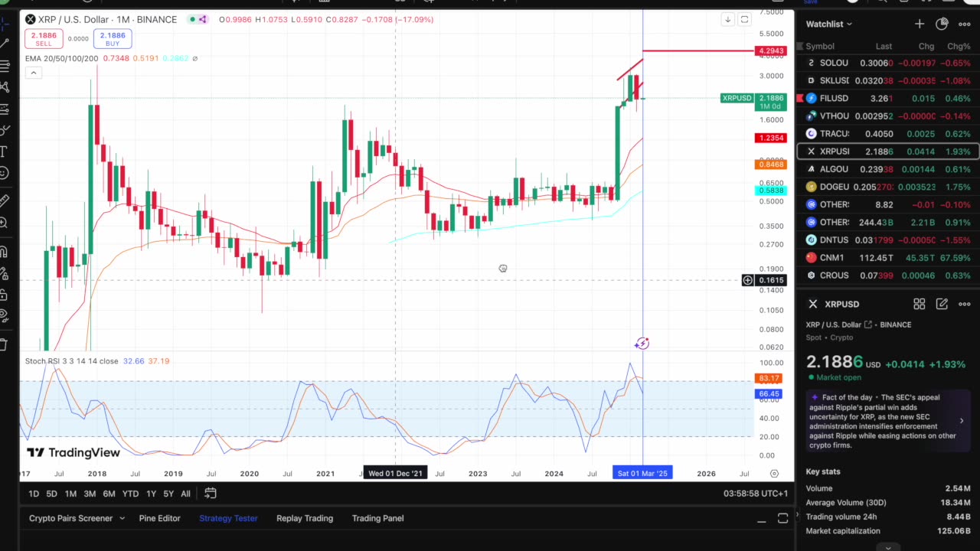Open the Replay Trading tab
980x551 pixels.
pyautogui.click(x=305, y=518)
